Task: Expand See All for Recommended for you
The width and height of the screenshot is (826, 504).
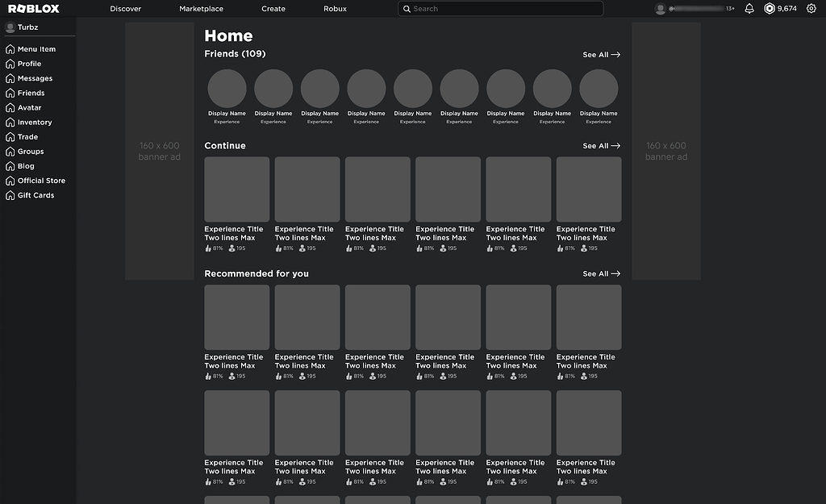Action: click(x=600, y=273)
